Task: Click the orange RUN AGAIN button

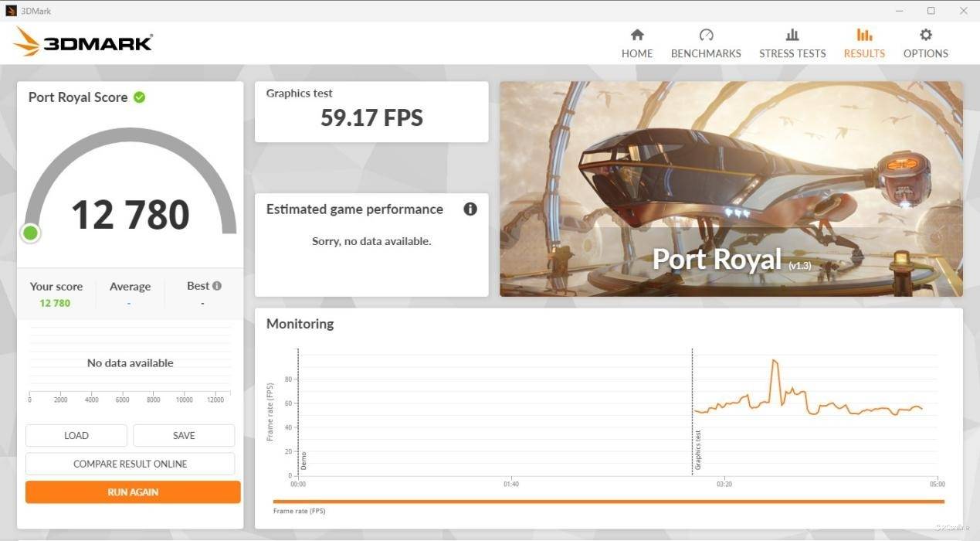Action: (133, 492)
